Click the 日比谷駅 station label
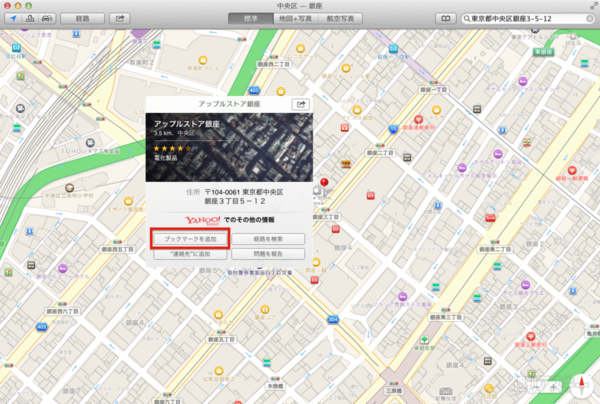This screenshot has height=404, width=600. (16, 56)
